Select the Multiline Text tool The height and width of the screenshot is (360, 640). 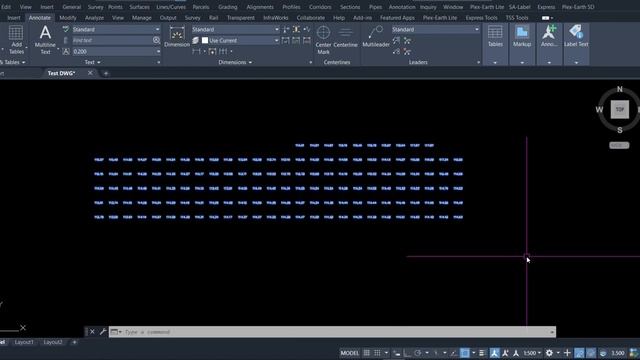pos(45,40)
